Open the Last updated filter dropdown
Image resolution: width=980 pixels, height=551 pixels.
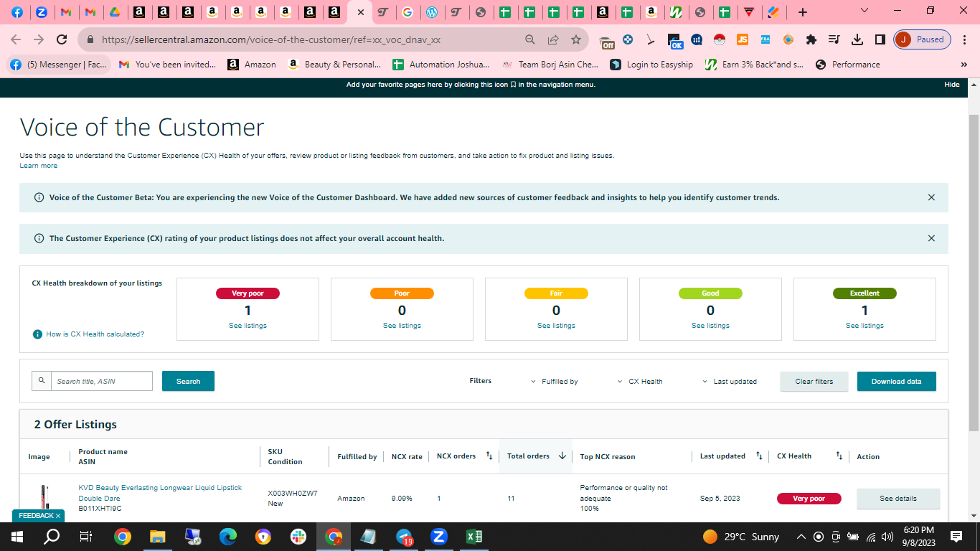[x=730, y=382]
